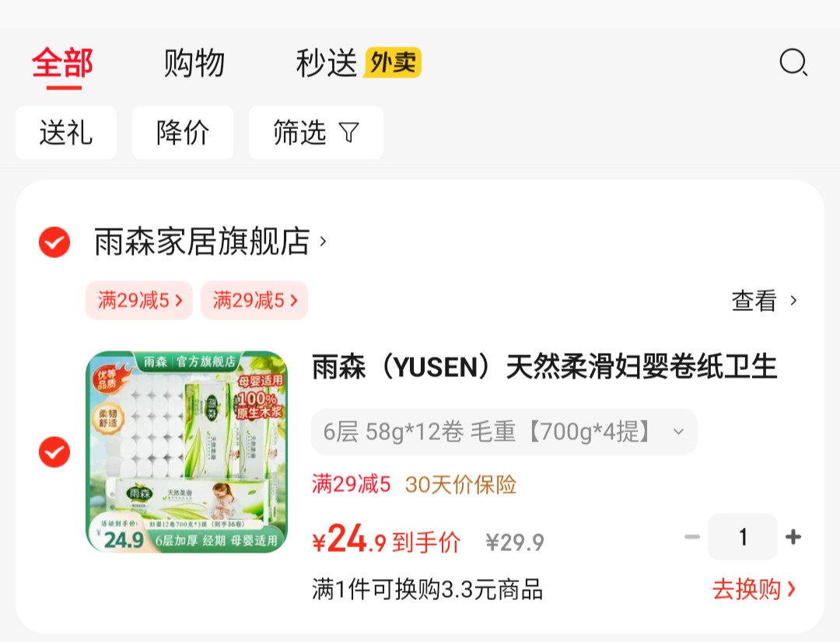Open the second 满29减5 coupon tag
The width and height of the screenshot is (840, 642).
(x=254, y=300)
